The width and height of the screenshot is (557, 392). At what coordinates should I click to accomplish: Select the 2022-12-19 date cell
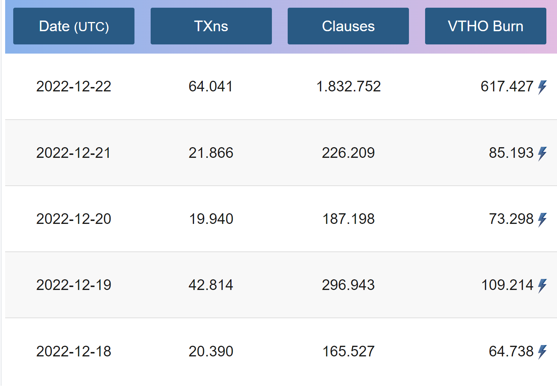[74, 285]
